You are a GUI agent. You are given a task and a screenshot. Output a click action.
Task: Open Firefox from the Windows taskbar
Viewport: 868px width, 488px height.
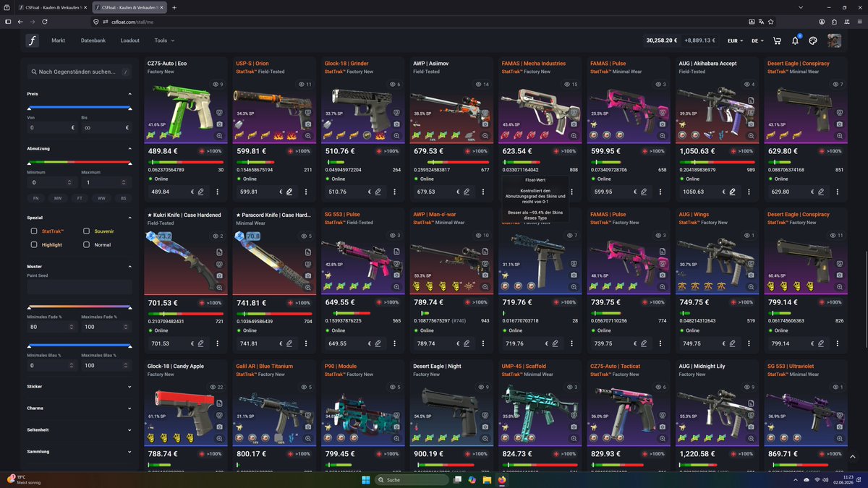[x=502, y=479]
